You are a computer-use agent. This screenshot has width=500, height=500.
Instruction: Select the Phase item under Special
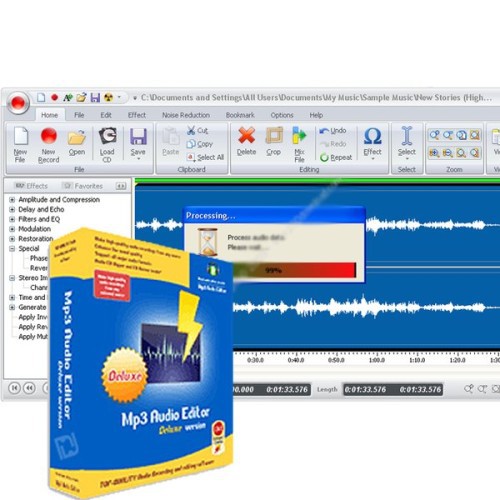(x=39, y=258)
